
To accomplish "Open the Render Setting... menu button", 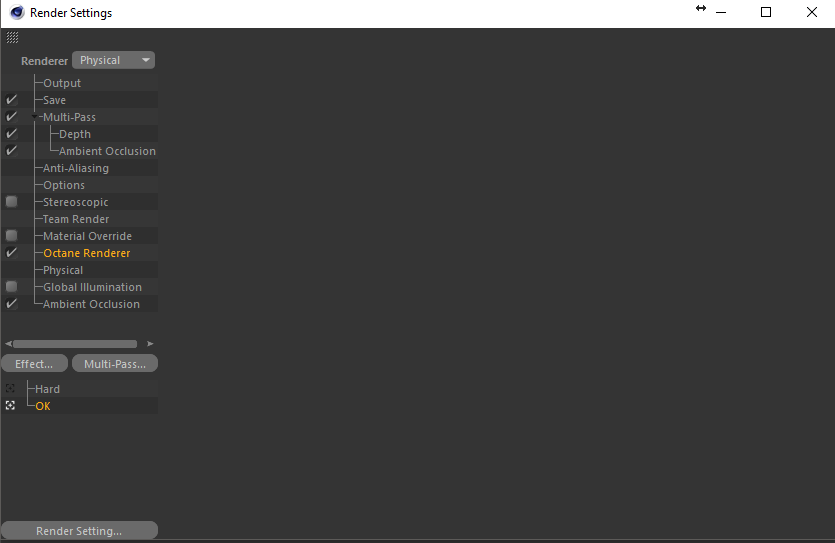I will point(79,531).
